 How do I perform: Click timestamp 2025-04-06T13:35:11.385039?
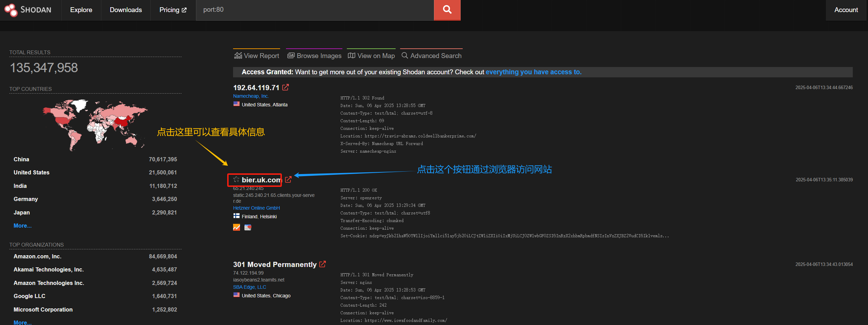(824, 180)
